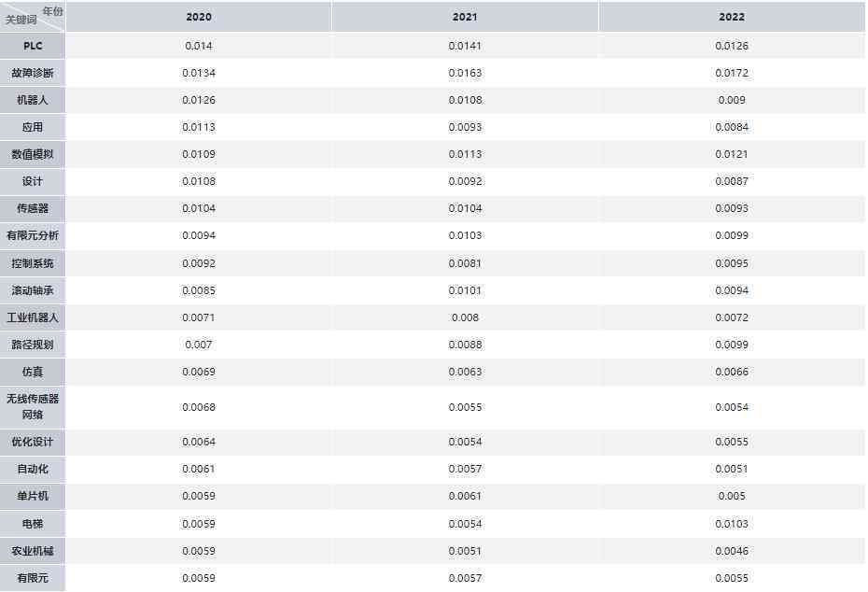
Task: Click the 2020 column header
Action: pos(199,17)
